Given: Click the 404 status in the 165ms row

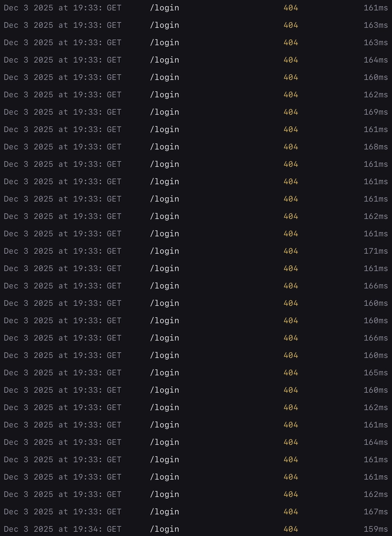Looking at the screenshot, I should pyautogui.click(x=291, y=373).
